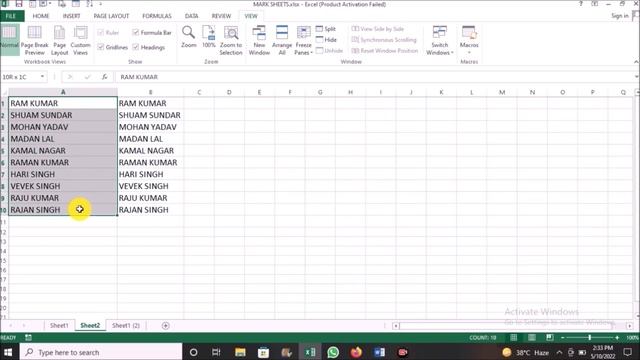
Task: Click Split window option
Action: coord(326,29)
